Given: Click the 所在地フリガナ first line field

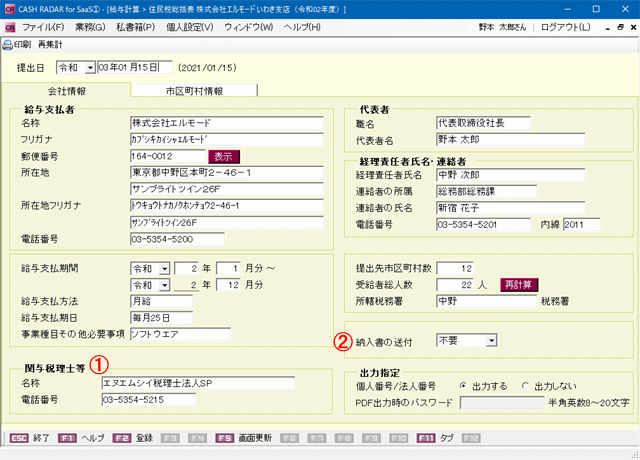Looking at the screenshot, I should [227, 206].
